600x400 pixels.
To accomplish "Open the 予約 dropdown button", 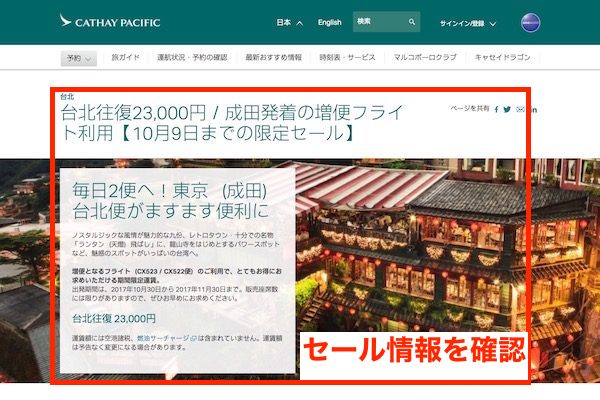I will (x=79, y=59).
